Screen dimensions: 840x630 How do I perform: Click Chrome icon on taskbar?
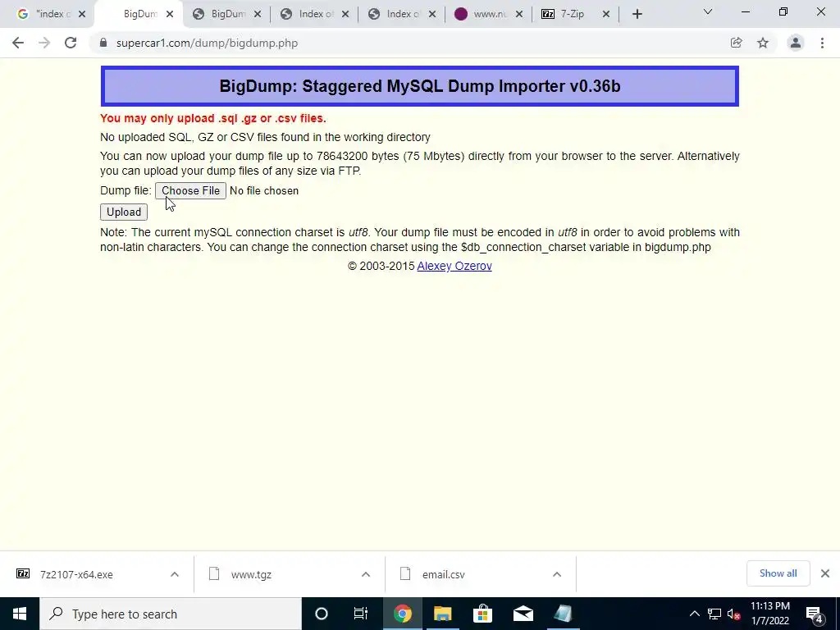pyautogui.click(x=402, y=614)
